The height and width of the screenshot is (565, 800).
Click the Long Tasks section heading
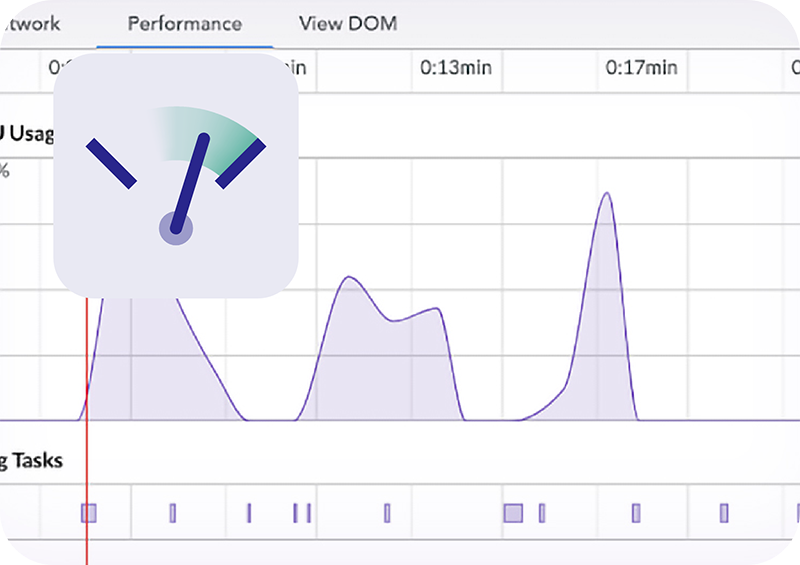32,461
